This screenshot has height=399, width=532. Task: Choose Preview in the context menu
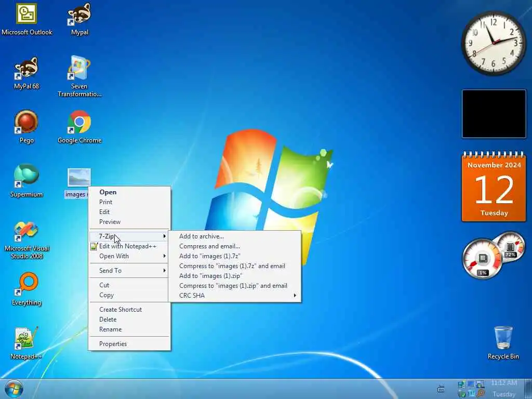(x=129, y=221)
